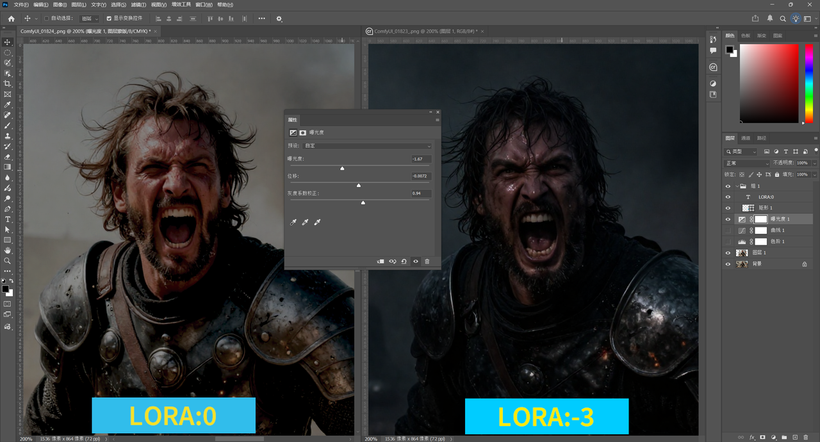Click the gear settings icon in options bar

pos(279,18)
